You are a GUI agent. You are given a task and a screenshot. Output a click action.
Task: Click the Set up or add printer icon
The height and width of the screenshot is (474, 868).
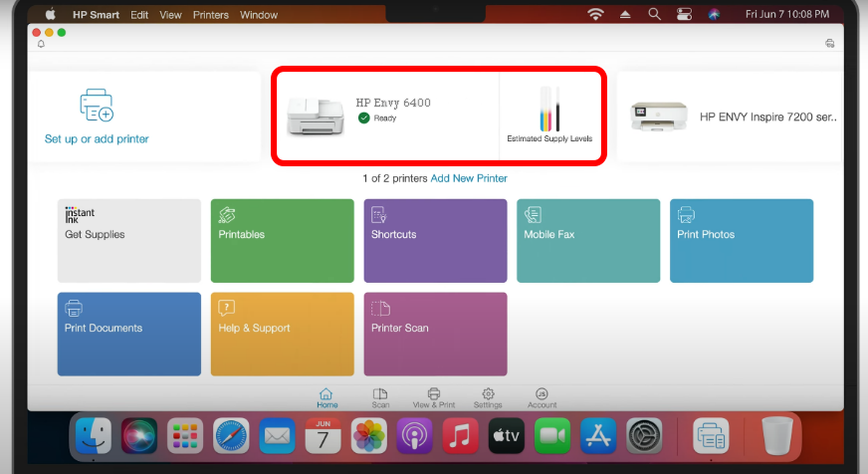coord(97,105)
